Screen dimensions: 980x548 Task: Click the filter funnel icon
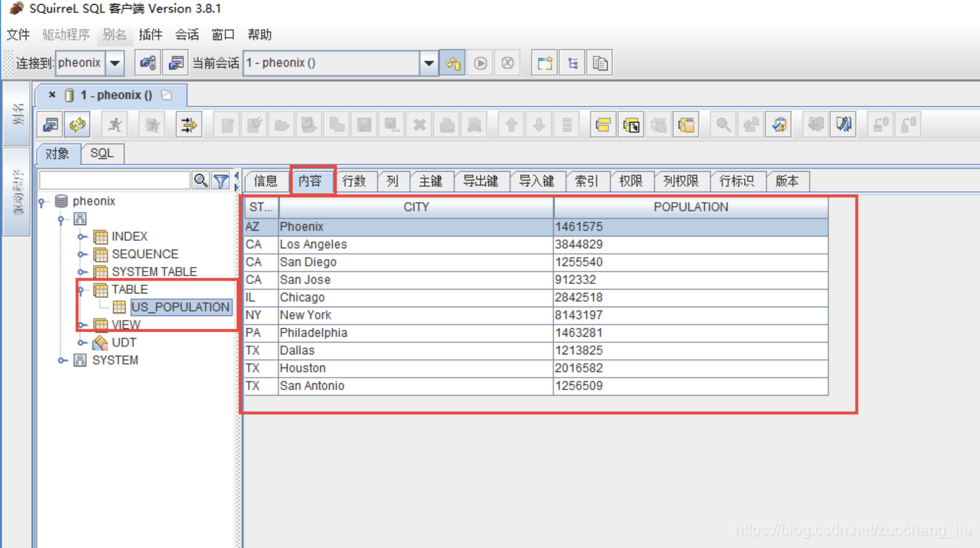[221, 180]
